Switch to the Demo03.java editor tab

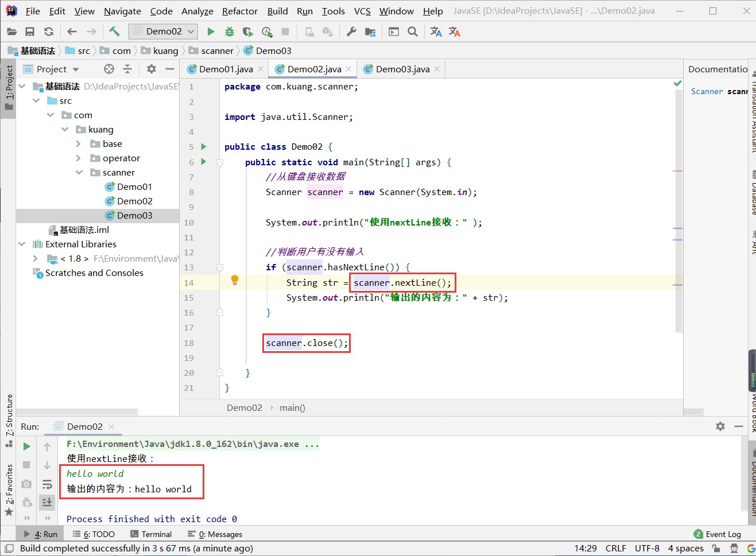(x=402, y=69)
